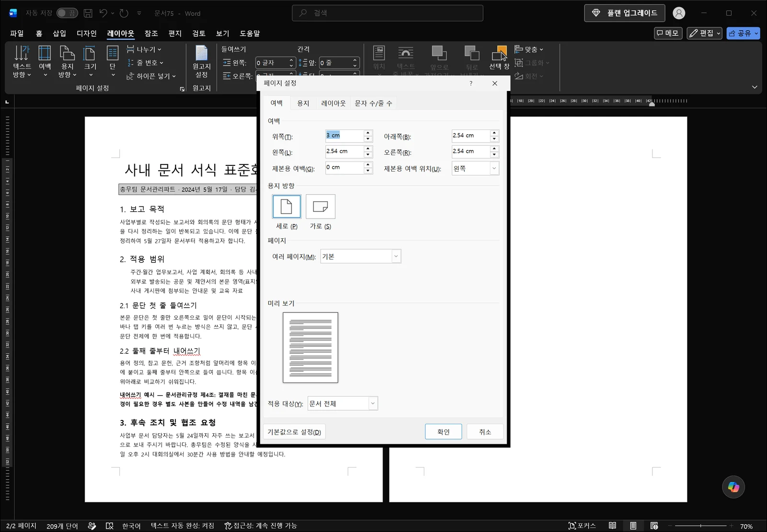This screenshot has width=767, height=532.
Task: Toggle AutoSave (자동 저장) switch
Action: [x=67, y=13]
